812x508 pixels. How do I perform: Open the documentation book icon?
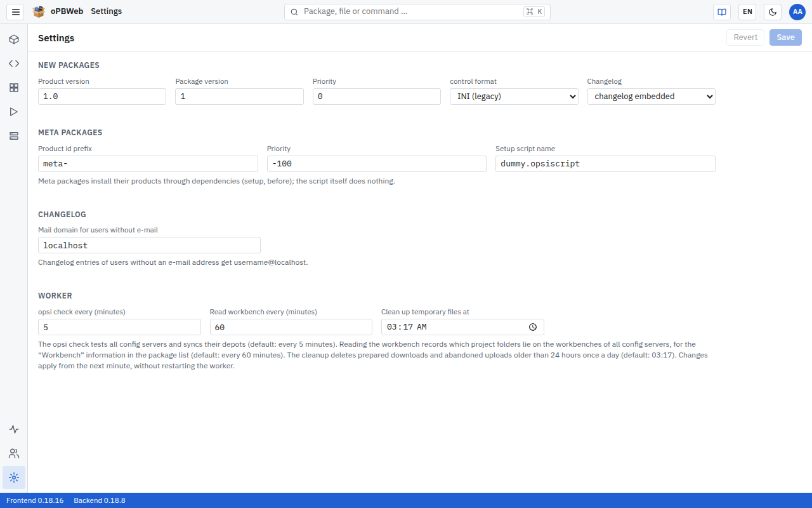(x=722, y=12)
